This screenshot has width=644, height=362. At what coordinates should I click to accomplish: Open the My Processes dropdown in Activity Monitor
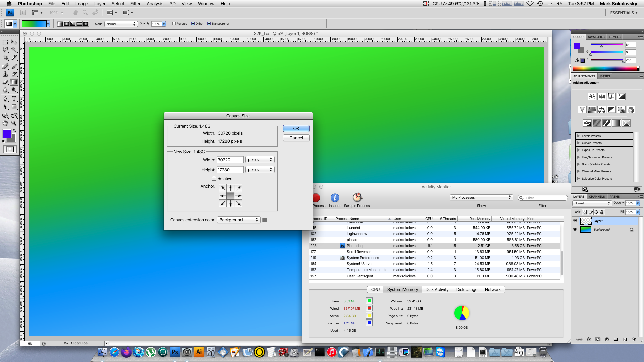point(481,197)
